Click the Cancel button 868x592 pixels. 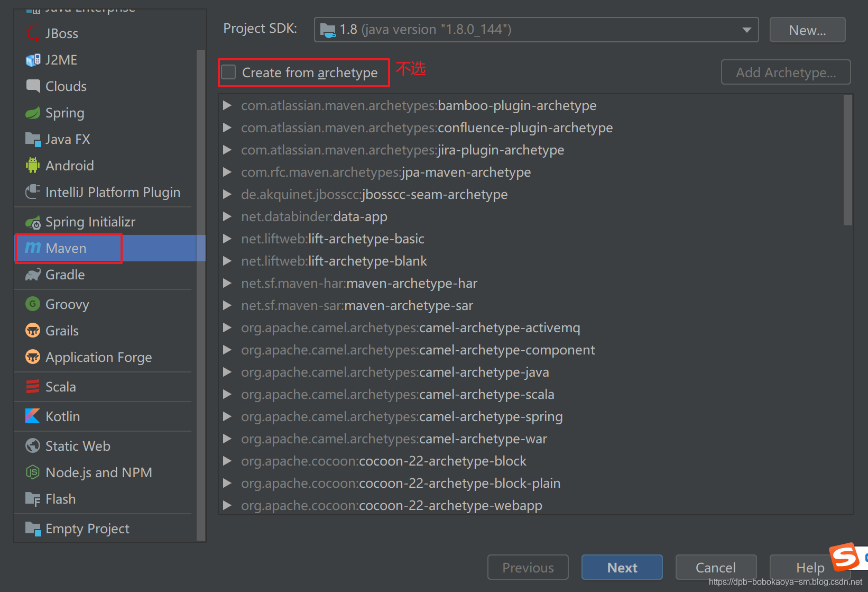716,567
